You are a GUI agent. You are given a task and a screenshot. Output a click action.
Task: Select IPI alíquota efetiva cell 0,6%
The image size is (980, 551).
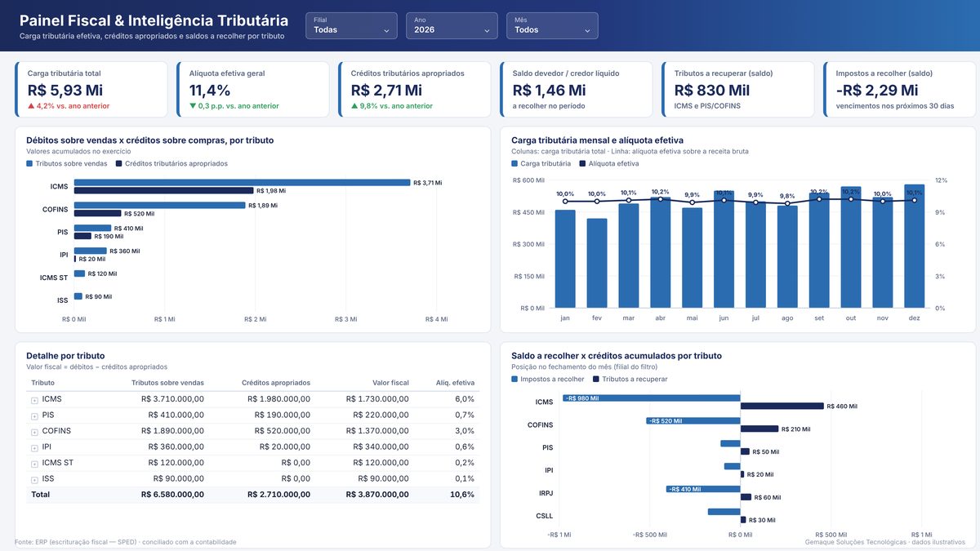click(x=465, y=447)
